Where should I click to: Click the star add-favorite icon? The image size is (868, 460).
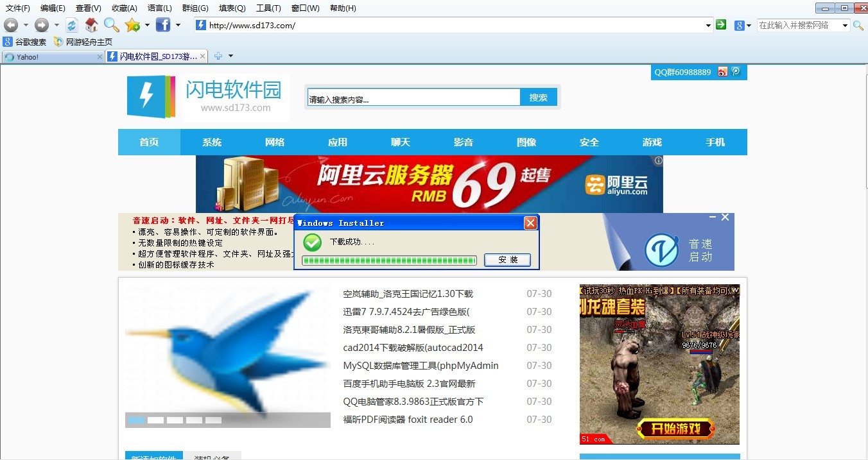[x=132, y=25]
